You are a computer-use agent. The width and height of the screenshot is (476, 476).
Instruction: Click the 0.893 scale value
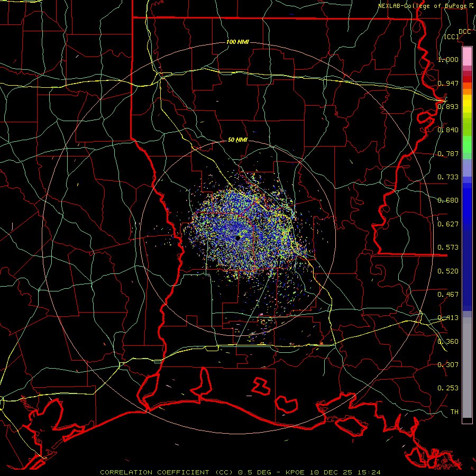pos(448,106)
